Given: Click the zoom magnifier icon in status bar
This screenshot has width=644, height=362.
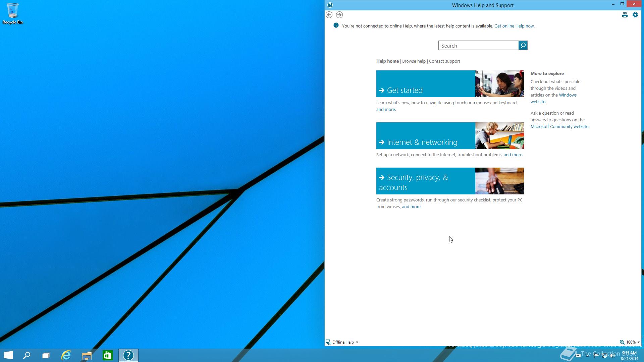Looking at the screenshot, I should [622, 342].
